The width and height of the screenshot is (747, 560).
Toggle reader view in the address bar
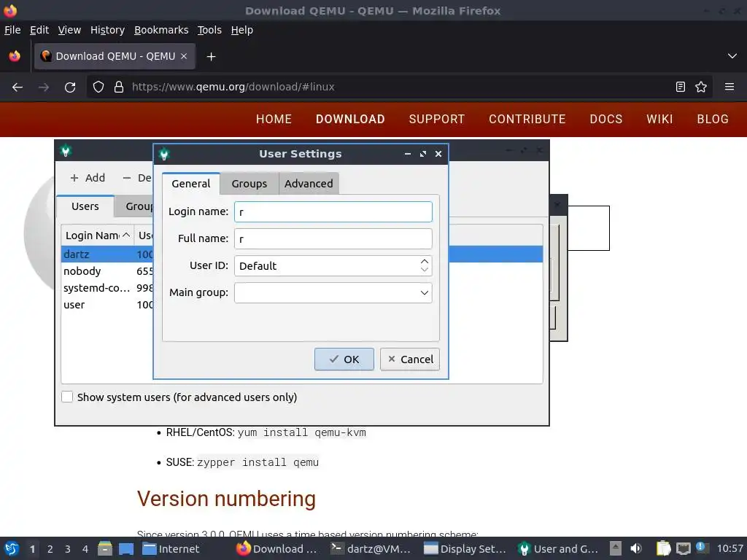pyautogui.click(x=681, y=87)
